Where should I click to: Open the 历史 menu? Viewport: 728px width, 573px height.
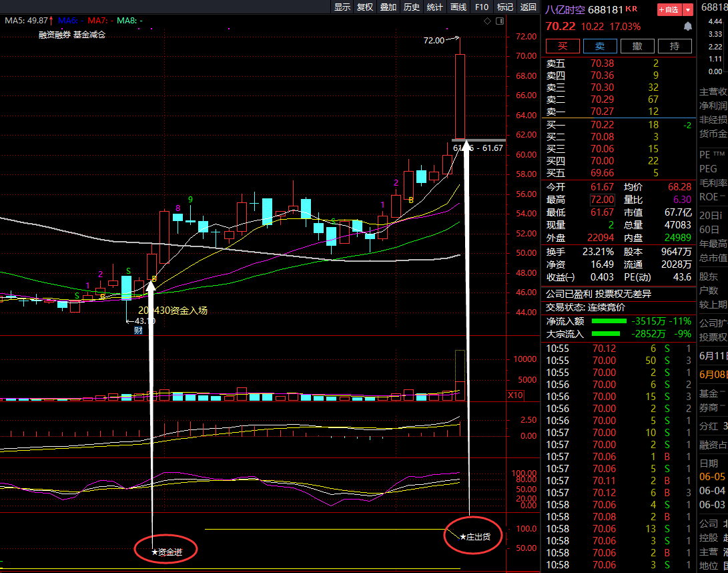pyautogui.click(x=411, y=7)
